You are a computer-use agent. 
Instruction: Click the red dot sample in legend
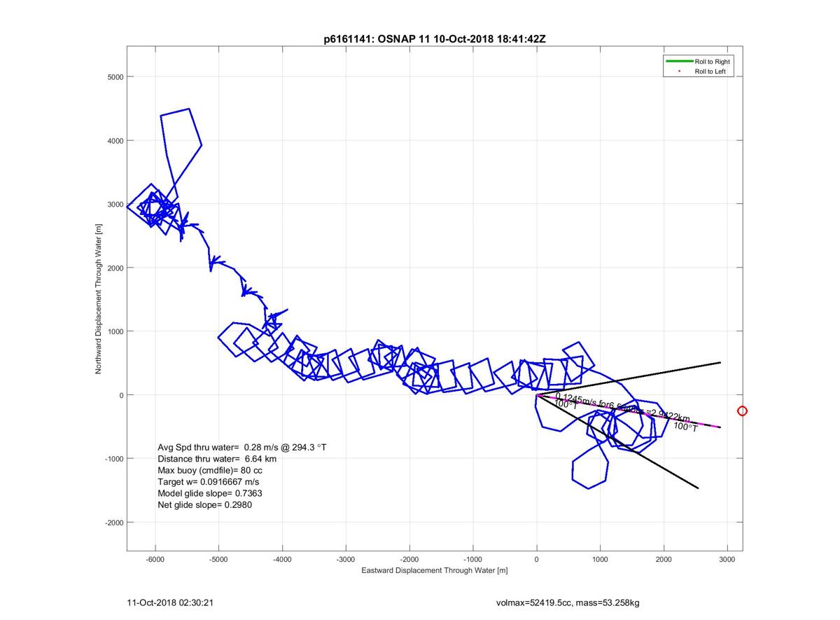coord(679,71)
